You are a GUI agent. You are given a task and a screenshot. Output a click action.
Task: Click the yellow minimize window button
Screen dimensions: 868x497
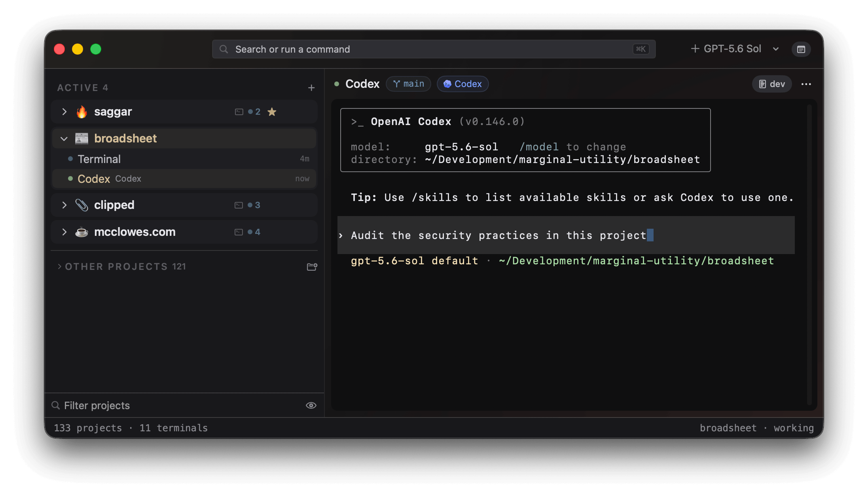(x=78, y=49)
